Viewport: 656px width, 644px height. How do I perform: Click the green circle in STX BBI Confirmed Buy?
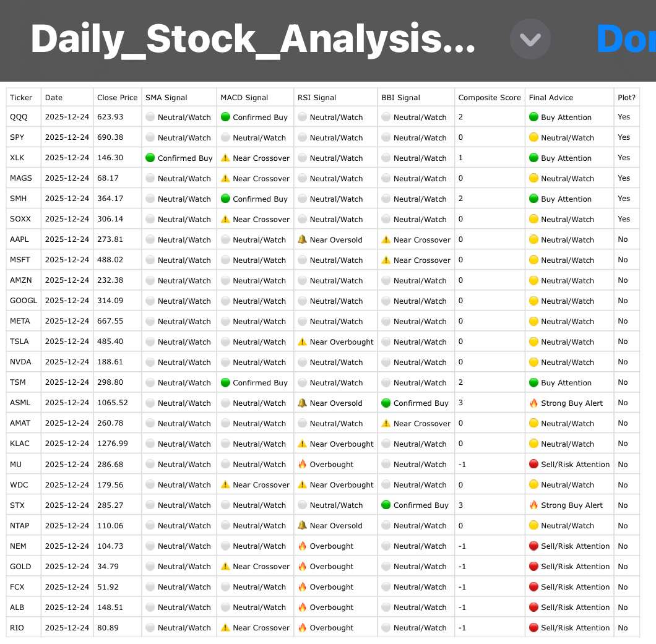tap(386, 505)
